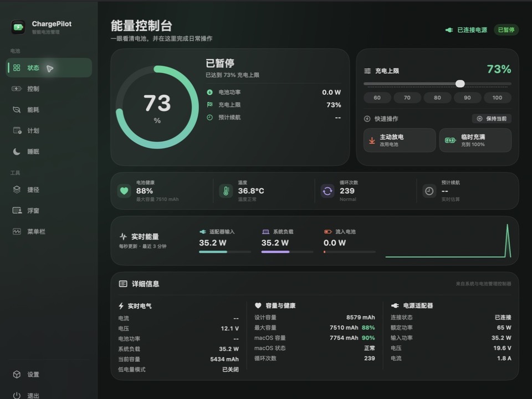Viewport: 532px width, 399px height.
Task: Set charge limit preset to 70
Action: (x=407, y=98)
